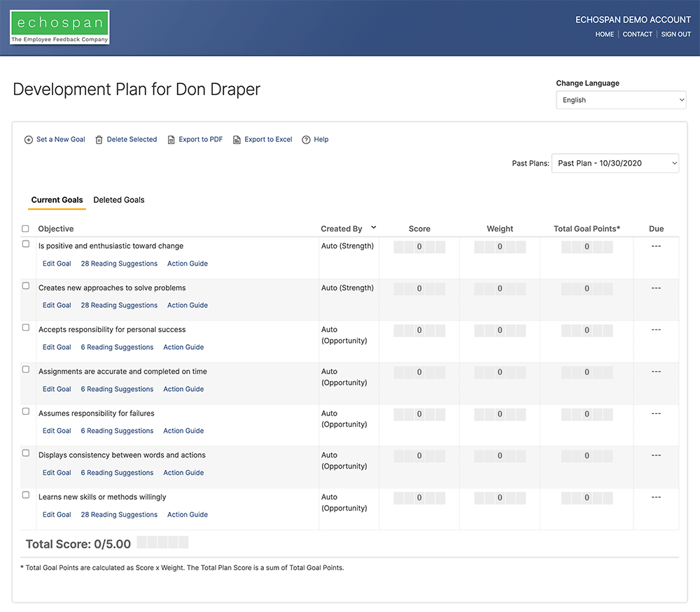Click the Help question mark icon

tap(306, 140)
